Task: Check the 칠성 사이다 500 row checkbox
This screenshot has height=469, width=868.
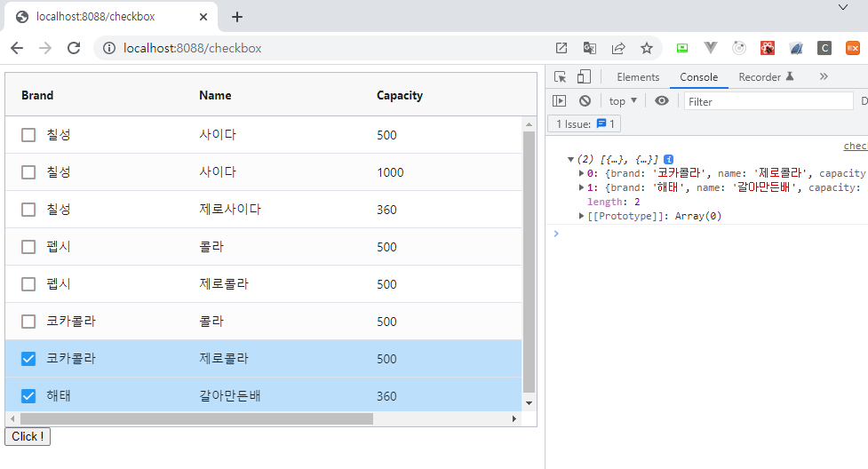Action: click(x=28, y=135)
